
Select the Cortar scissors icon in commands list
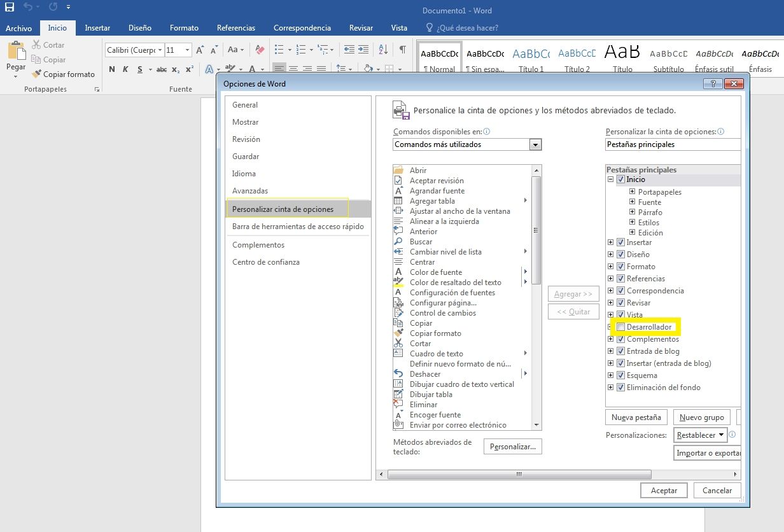[399, 344]
